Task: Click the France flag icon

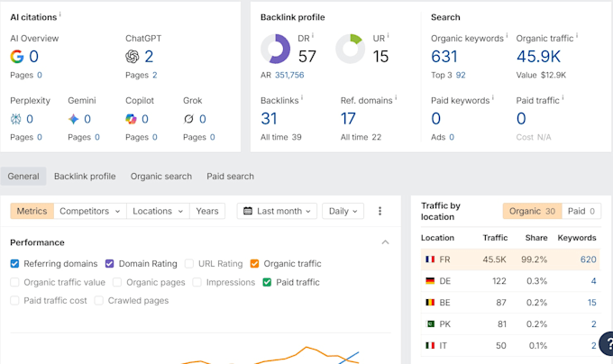Action: [430, 259]
